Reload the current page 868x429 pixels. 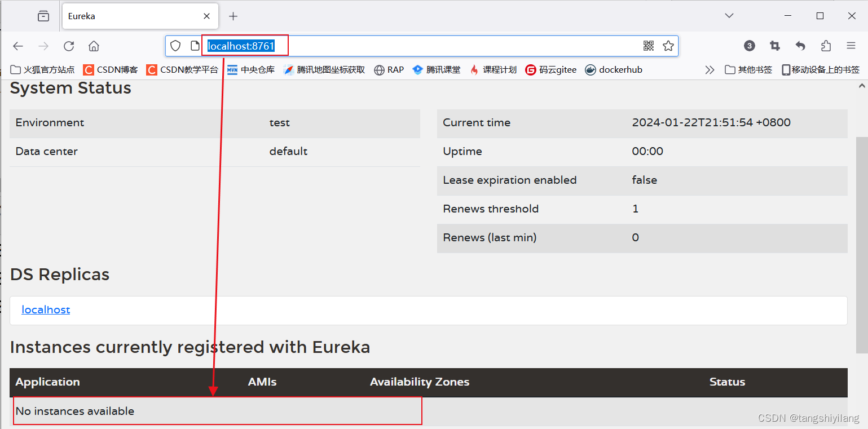coord(69,46)
